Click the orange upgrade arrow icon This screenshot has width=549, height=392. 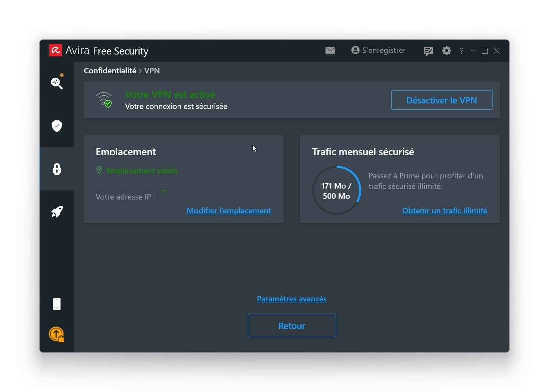pos(56,334)
